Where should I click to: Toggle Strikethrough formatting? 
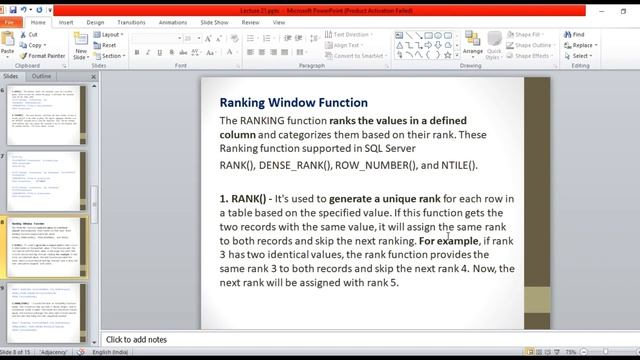(183, 52)
